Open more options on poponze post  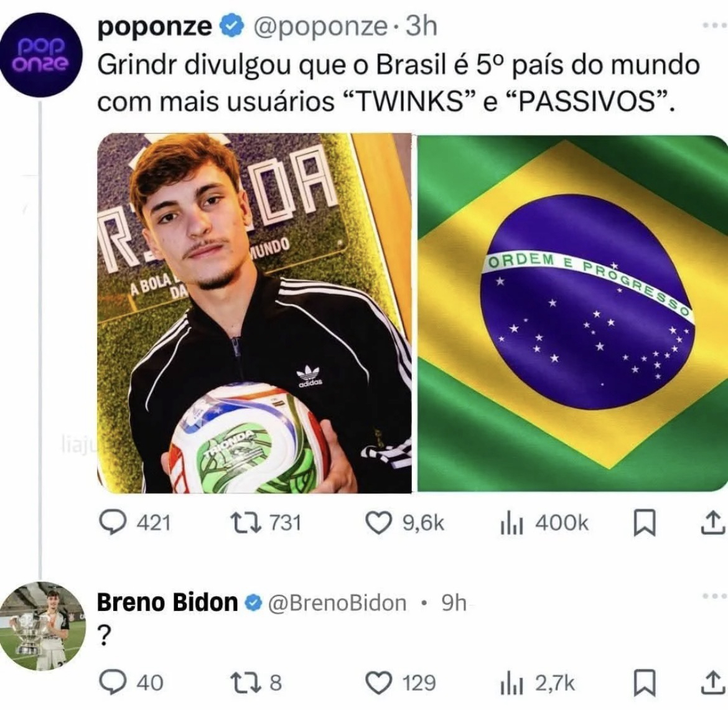[714, 26]
